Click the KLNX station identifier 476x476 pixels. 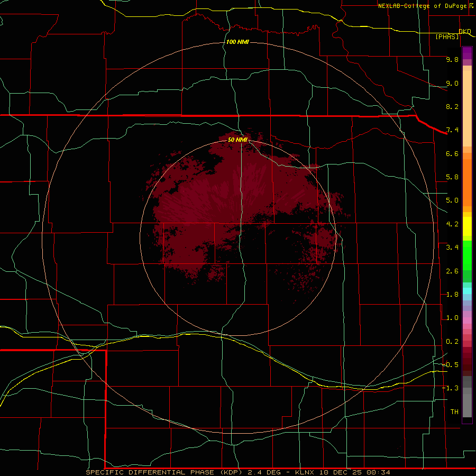point(305,472)
